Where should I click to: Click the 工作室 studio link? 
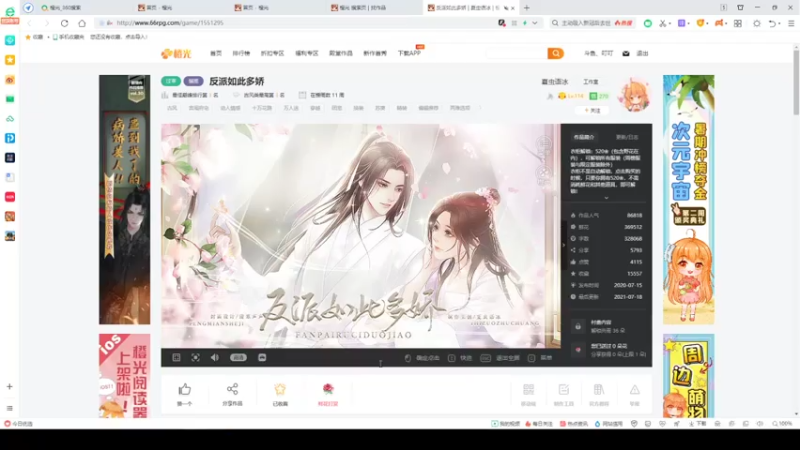coord(591,82)
